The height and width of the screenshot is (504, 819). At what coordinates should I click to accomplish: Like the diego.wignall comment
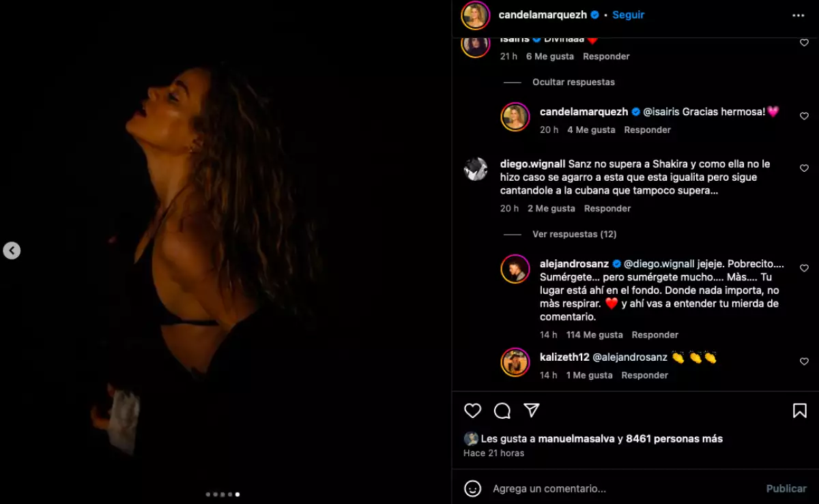804,168
